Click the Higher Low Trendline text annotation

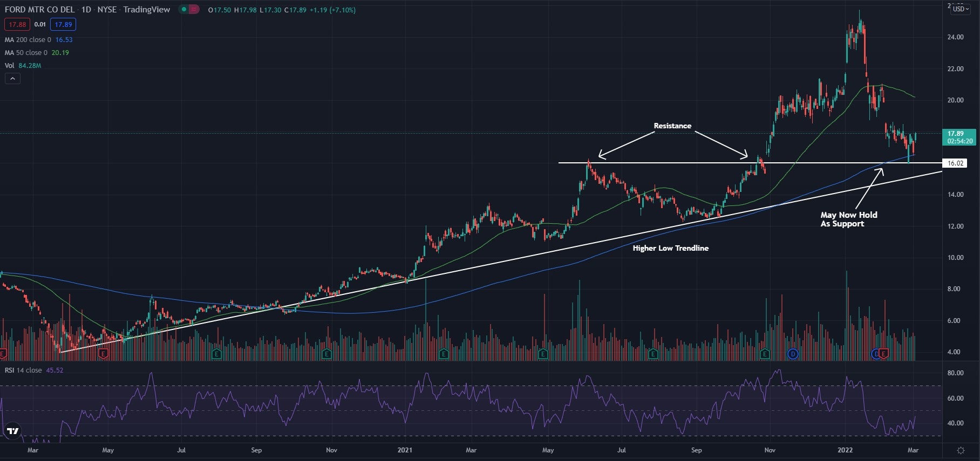pos(671,248)
